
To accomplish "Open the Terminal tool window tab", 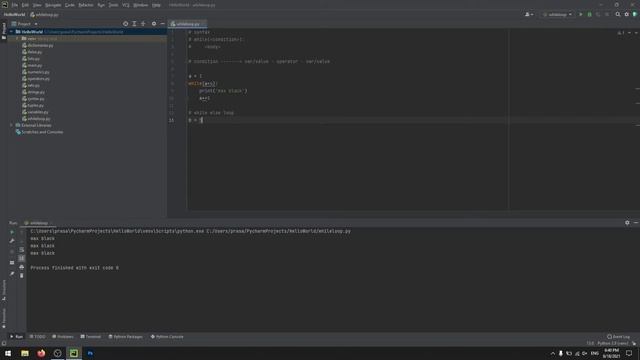I will (91, 337).
